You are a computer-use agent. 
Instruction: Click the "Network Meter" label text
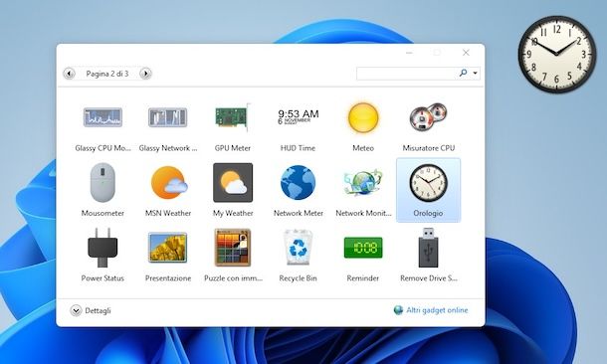[x=299, y=213]
